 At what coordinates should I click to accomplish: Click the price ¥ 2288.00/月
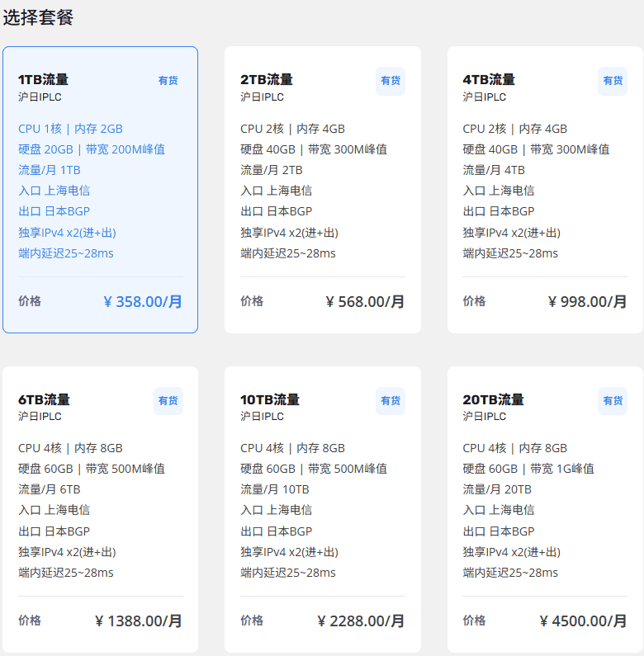[361, 621]
